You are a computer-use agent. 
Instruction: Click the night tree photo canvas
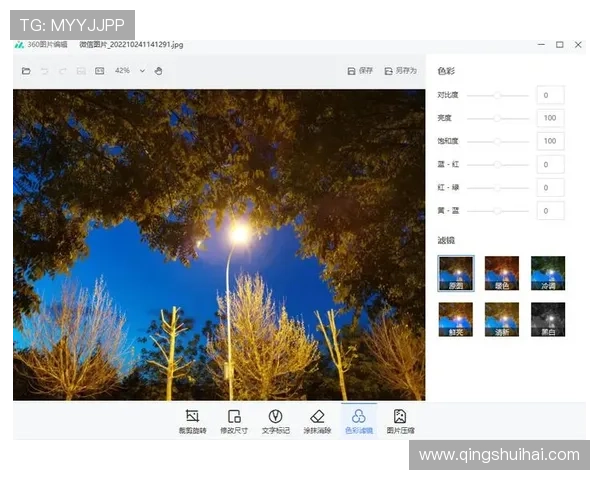(x=219, y=245)
